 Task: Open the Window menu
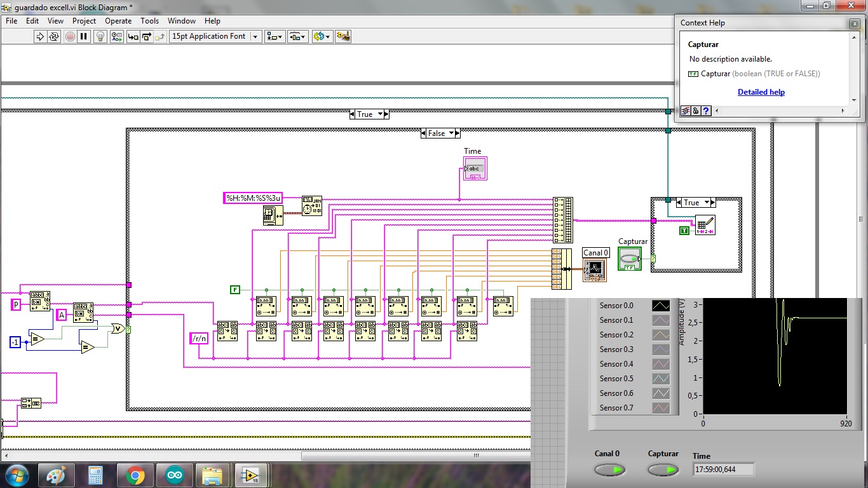[182, 21]
